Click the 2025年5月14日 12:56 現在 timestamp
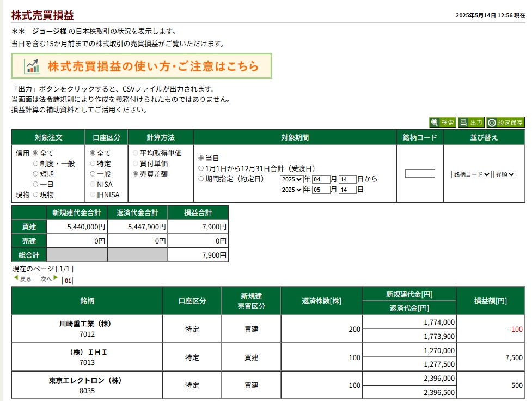Image resolution: width=532 pixels, height=401 pixels. (x=490, y=15)
